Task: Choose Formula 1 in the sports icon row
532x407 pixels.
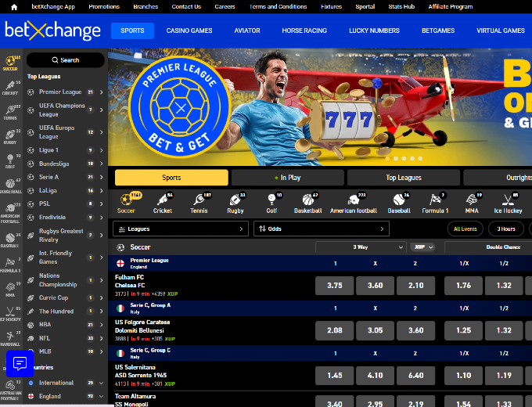Action: pyautogui.click(x=435, y=203)
